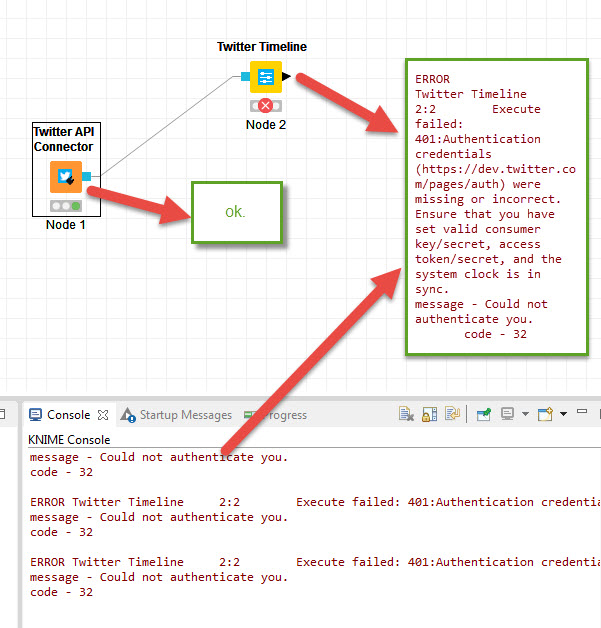The width and height of the screenshot is (601, 628).
Task: Switch to the Console tab
Action: (x=60, y=415)
